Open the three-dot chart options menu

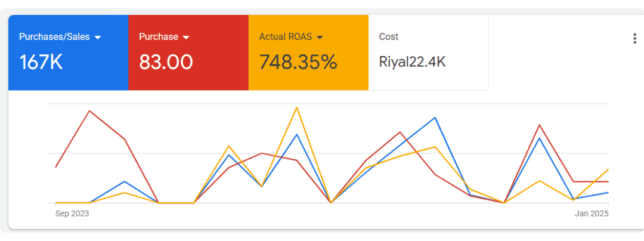click(634, 39)
